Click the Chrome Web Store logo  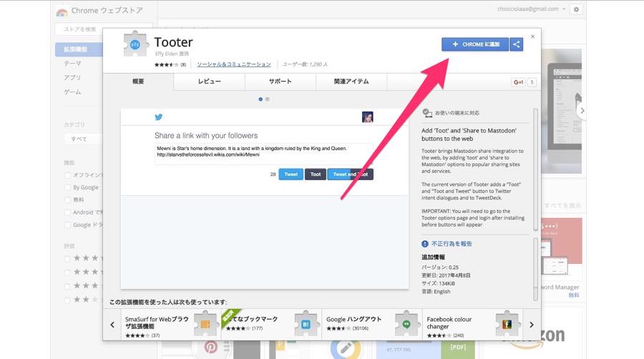[x=62, y=11]
